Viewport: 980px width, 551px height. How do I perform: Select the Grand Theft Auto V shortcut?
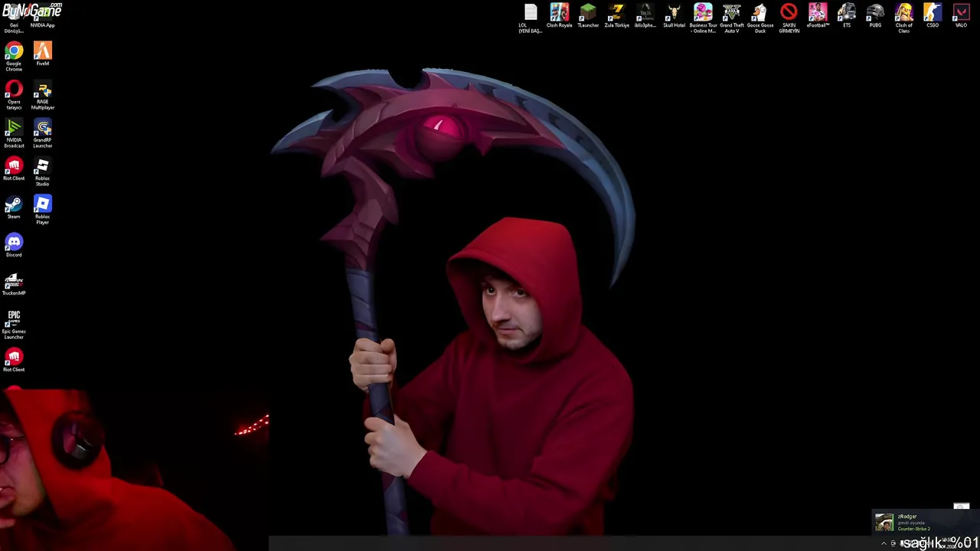(x=731, y=18)
